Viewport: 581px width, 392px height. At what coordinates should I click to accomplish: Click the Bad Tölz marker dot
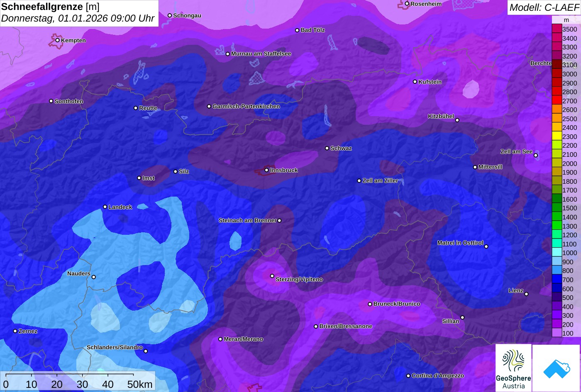[297, 30]
